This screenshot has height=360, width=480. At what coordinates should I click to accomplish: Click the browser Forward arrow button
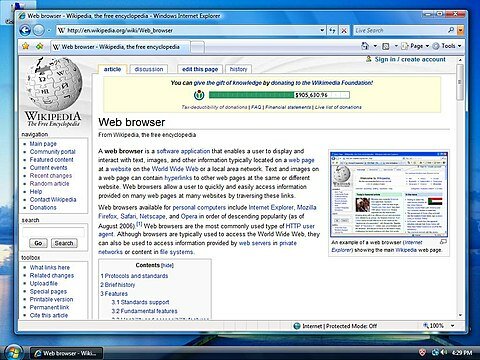[39, 30]
